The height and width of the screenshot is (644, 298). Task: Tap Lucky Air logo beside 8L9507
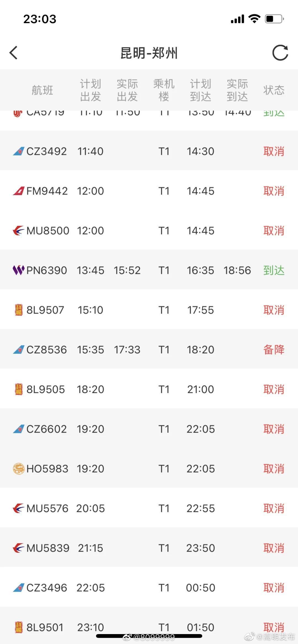point(19,310)
